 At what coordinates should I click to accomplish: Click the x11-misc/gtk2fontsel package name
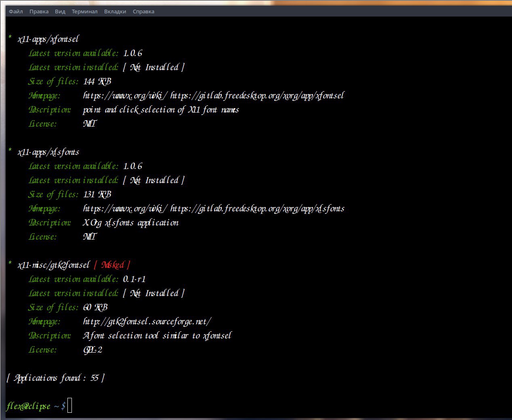pos(54,265)
